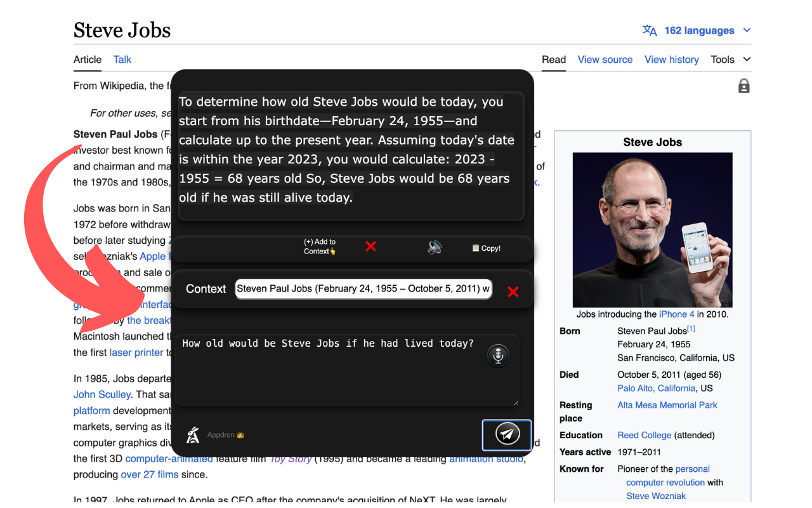The height and width of the screenshot is (508, 812).
Task: Switch to the Talk tab
Action: click(122, 59)
